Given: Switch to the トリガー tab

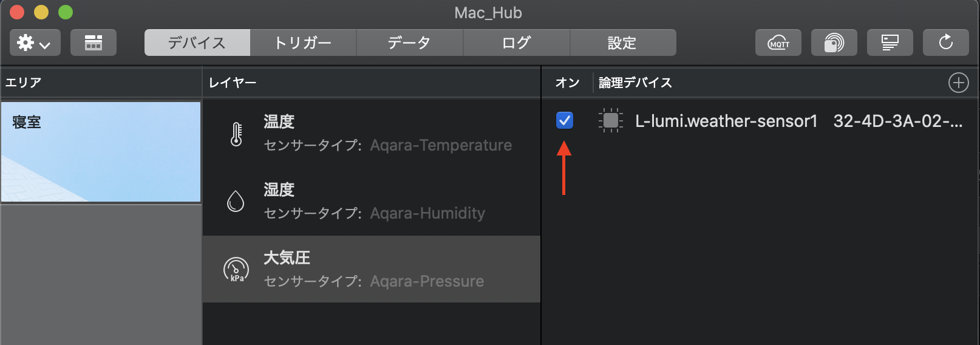Looking at the screenshot, I should click(x=303, y=43).
